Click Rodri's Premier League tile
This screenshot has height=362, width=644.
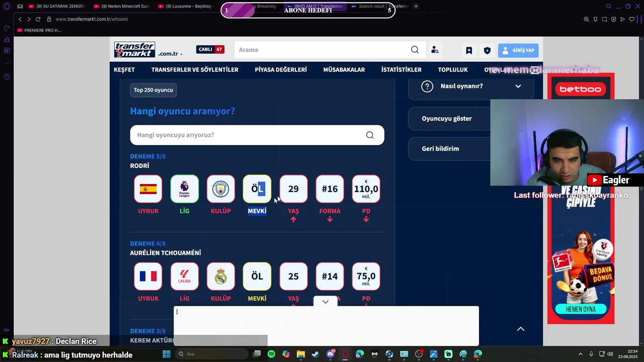pyautogui.click(x=185, y=189)
